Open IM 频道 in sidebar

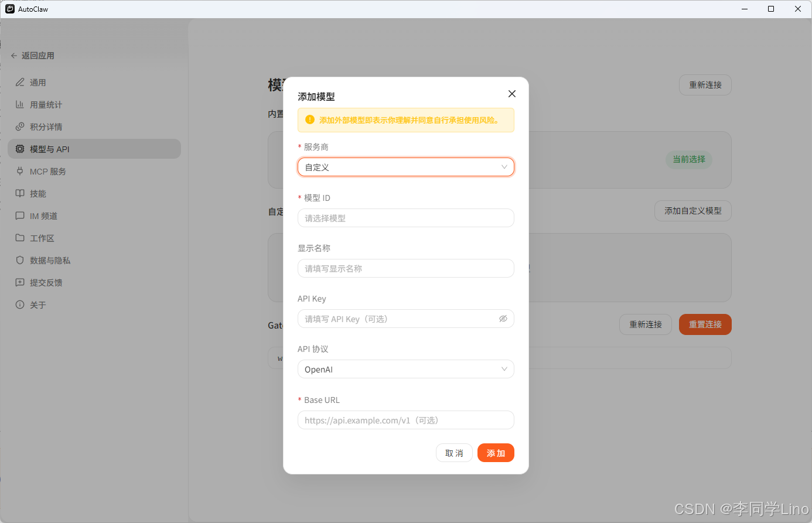(x=94, y=216)
